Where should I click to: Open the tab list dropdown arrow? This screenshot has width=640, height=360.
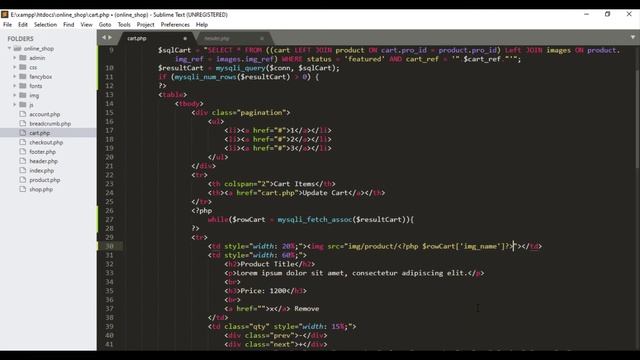tap(633, 37)
